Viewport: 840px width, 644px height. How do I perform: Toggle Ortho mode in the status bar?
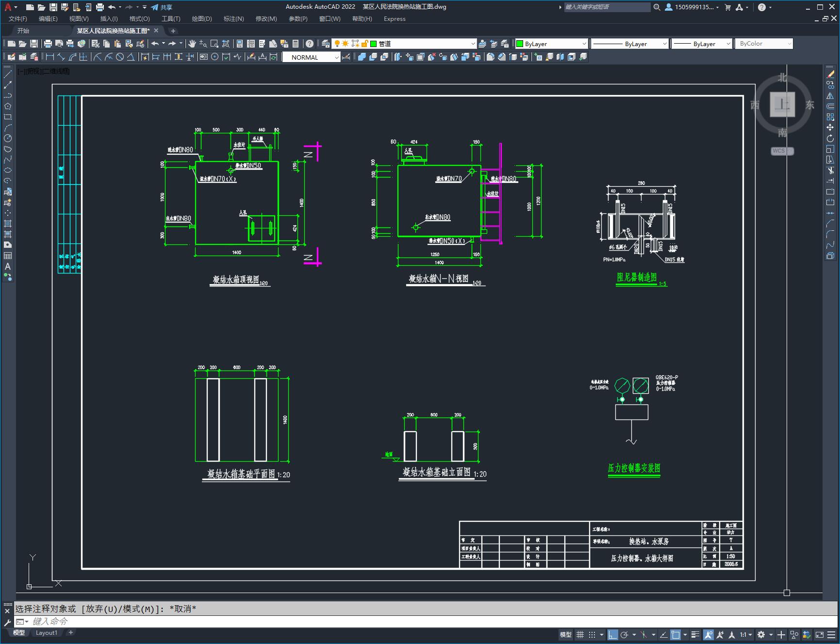613,634
